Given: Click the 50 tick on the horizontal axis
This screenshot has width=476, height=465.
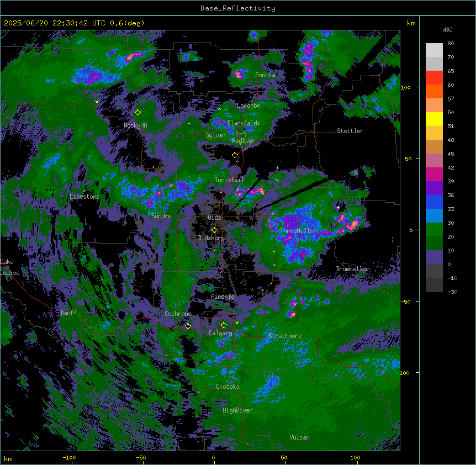Looking at the screenshot, I should point(284,457).
